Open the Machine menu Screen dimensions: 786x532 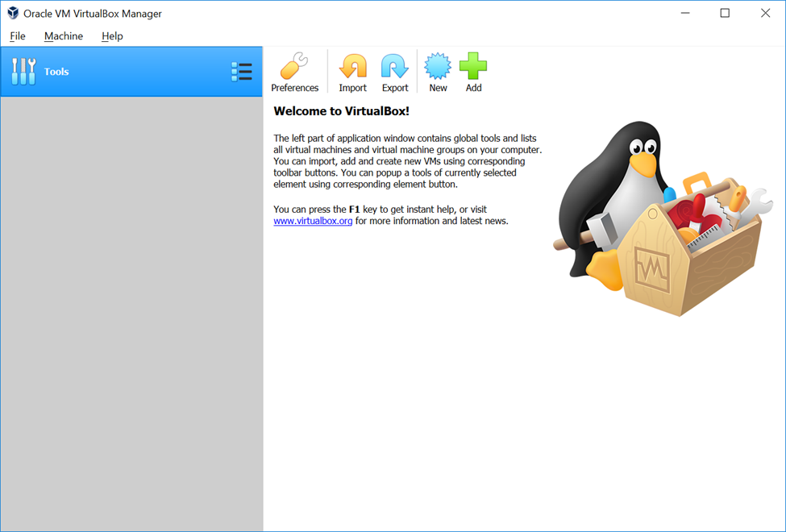point(63,35)
